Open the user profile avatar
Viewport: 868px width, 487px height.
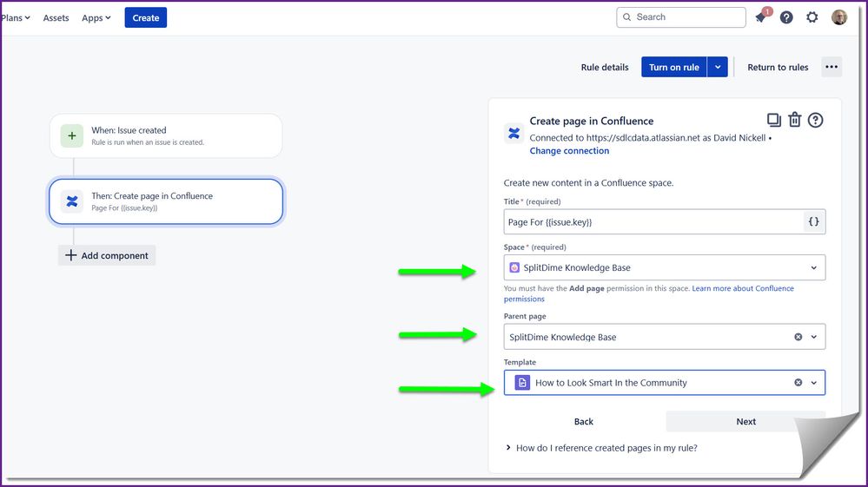point(839,17)
